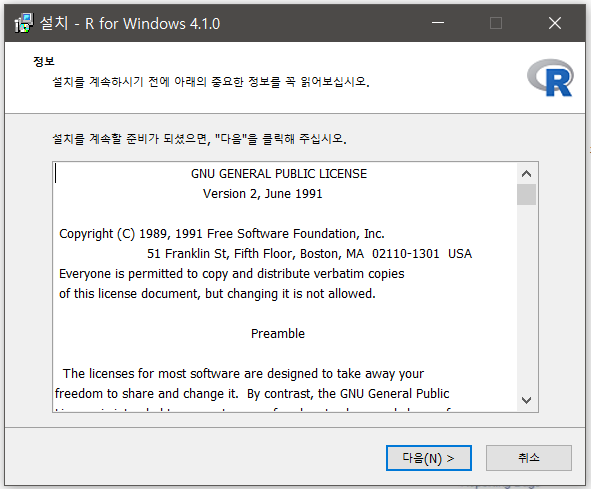Click the 'Everyone is permitted to copy' line
Screen dimensions: 591x489
click(x=232, y=274)
